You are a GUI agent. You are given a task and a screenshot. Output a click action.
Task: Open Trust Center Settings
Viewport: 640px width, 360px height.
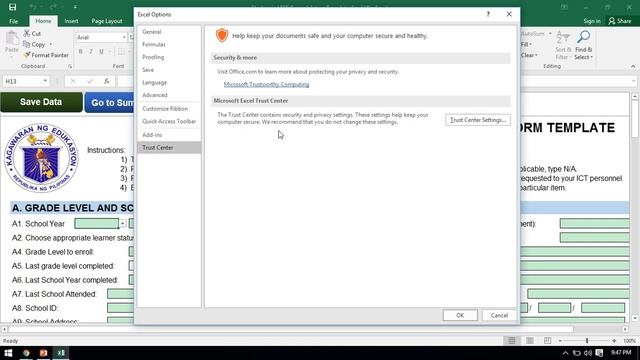pos(478,120)
